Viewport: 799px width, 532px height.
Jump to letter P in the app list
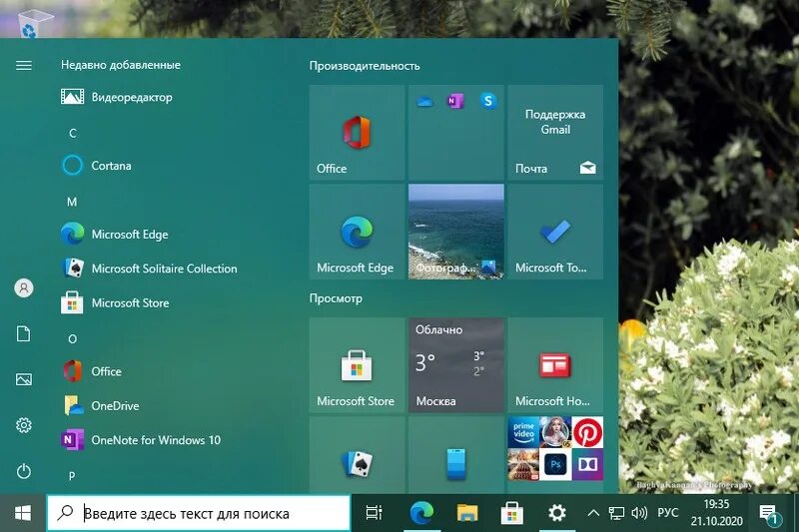(72, 476)
